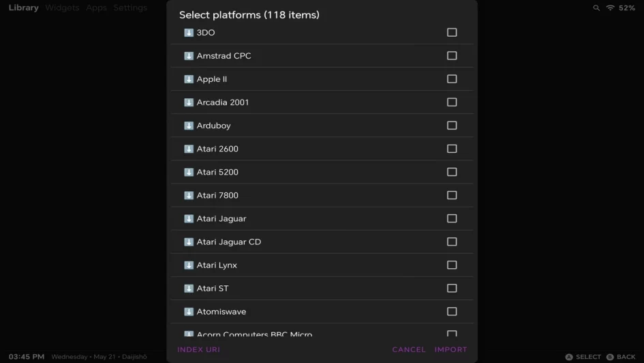Select the Arcadia 2001 checkbox
This screenshot has width=644, height=363.
(452, 102)
